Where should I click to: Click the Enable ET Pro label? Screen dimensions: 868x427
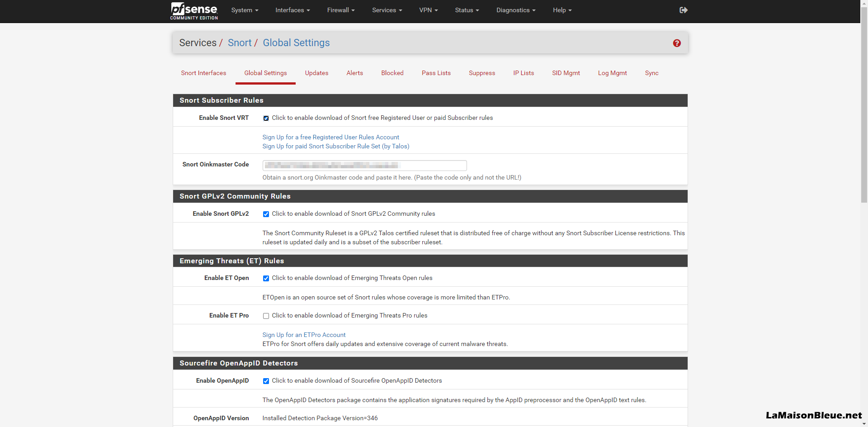click(229, 315)
